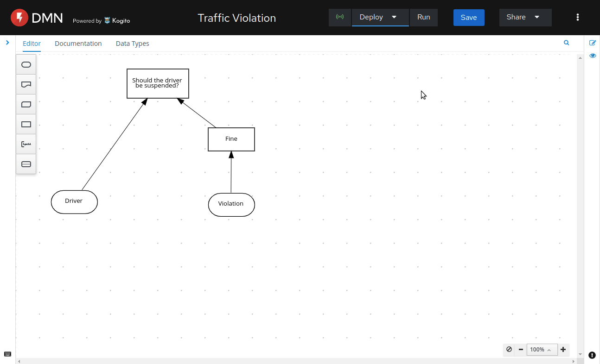
Task: Select the Decision Service palette shape
Action: pyautogui.click(x=26, y=164)
